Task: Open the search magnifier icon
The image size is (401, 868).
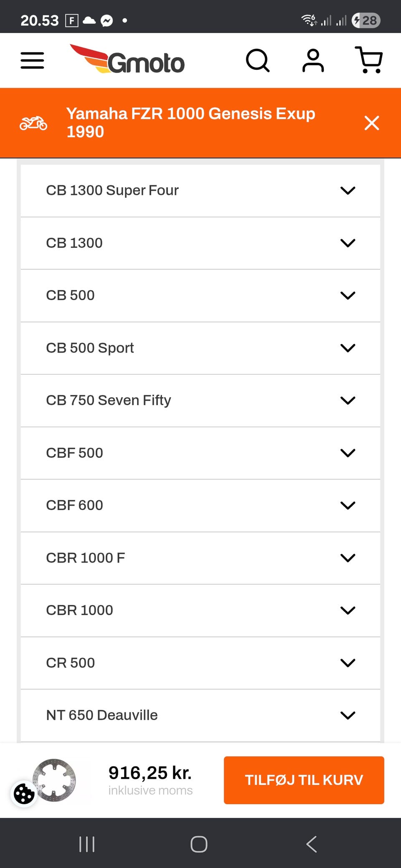Action: pos(257,61)
